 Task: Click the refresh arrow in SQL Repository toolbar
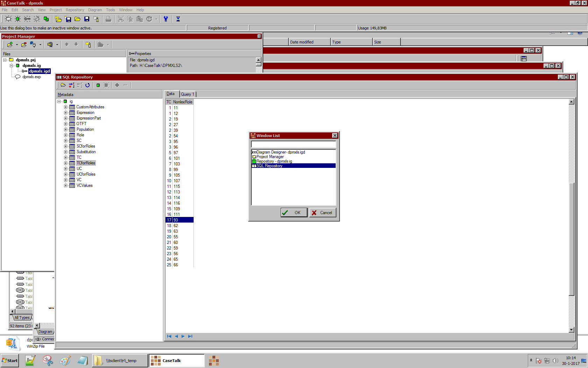coord(87,85)
